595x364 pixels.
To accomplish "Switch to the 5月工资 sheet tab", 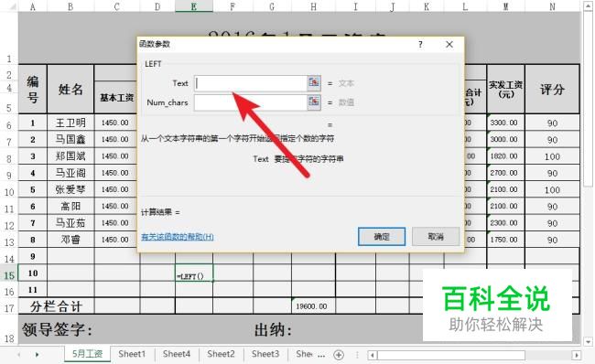I will pyautogui.click(x=87, y=354).
